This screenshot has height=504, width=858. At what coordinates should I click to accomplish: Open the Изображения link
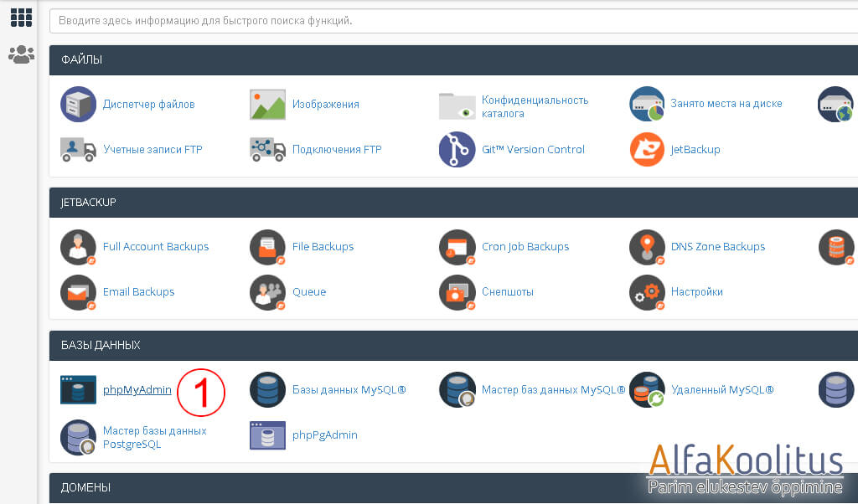[326, 105]
